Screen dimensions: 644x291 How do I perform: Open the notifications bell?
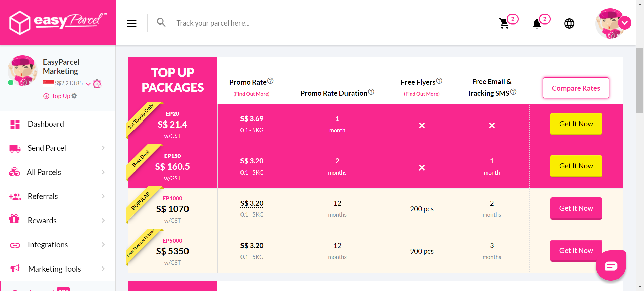pyautogui.click(x=537, y=23)
